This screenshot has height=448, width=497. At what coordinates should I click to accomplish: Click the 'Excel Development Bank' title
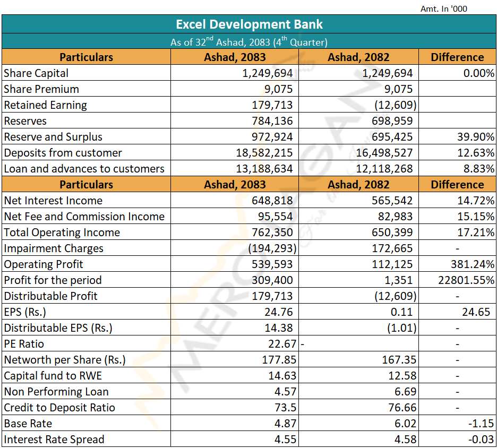tap(249, 24)
